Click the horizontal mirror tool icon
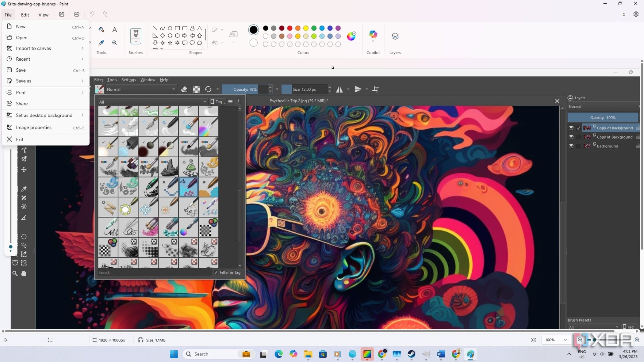The width and height of the screenshot is (644, 362). [339, 89]
